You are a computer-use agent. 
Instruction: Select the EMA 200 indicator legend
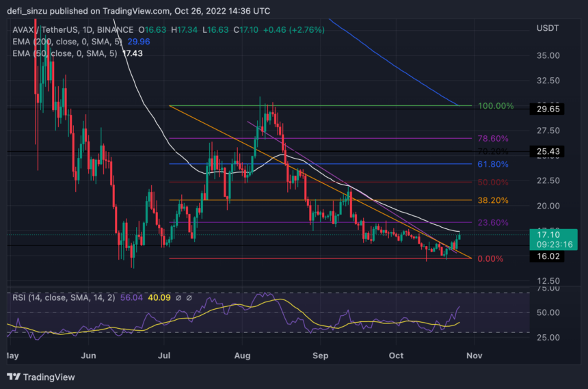pos(81,42)
